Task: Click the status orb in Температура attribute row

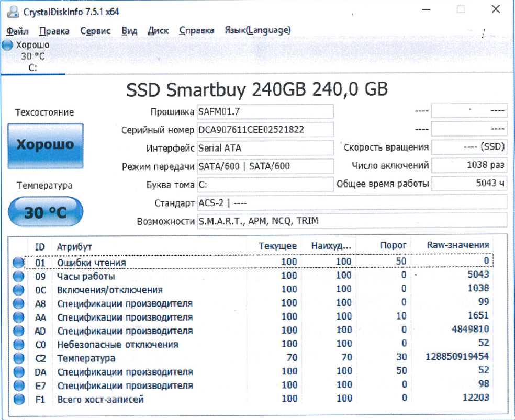Action: 19,358
